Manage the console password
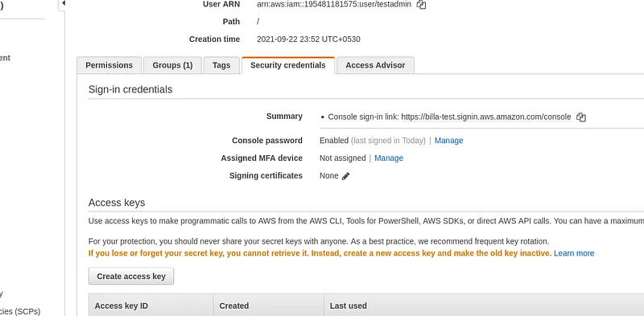 448,141
